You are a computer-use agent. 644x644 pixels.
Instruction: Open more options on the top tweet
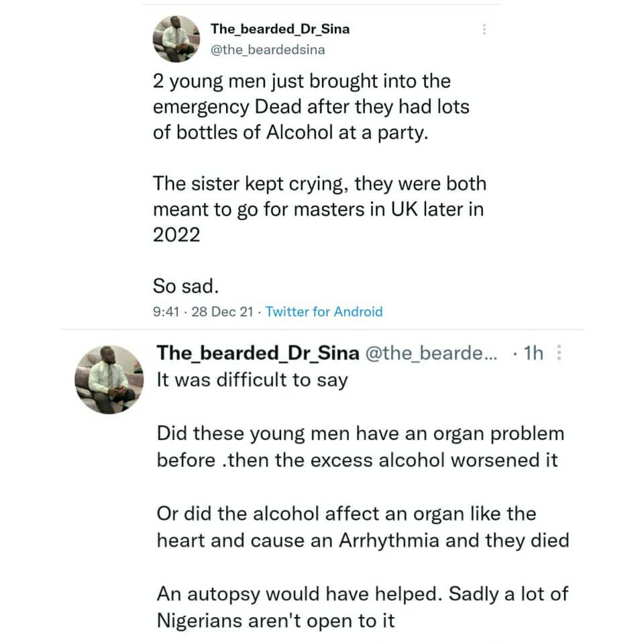coord(484,30)
